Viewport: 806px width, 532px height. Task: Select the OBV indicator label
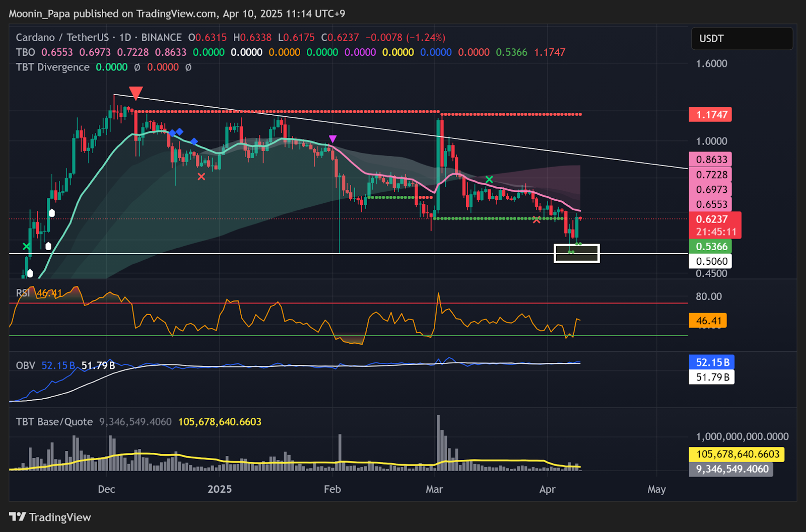[x=26, y=365]
